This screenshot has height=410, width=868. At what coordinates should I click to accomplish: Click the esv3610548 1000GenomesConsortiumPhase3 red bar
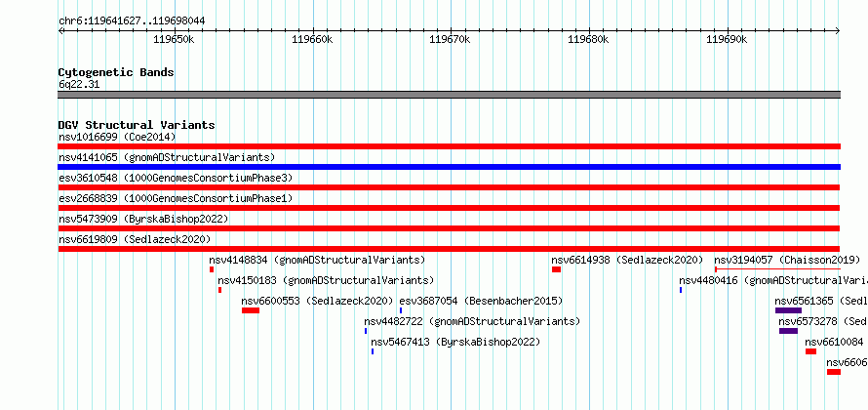click(449, 187)
